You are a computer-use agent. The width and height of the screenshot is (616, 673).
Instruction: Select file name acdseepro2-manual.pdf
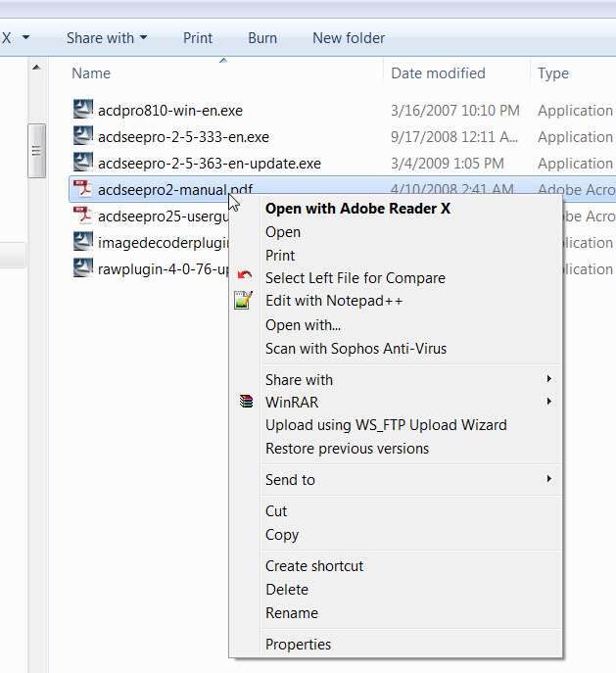tap(175, 189)
